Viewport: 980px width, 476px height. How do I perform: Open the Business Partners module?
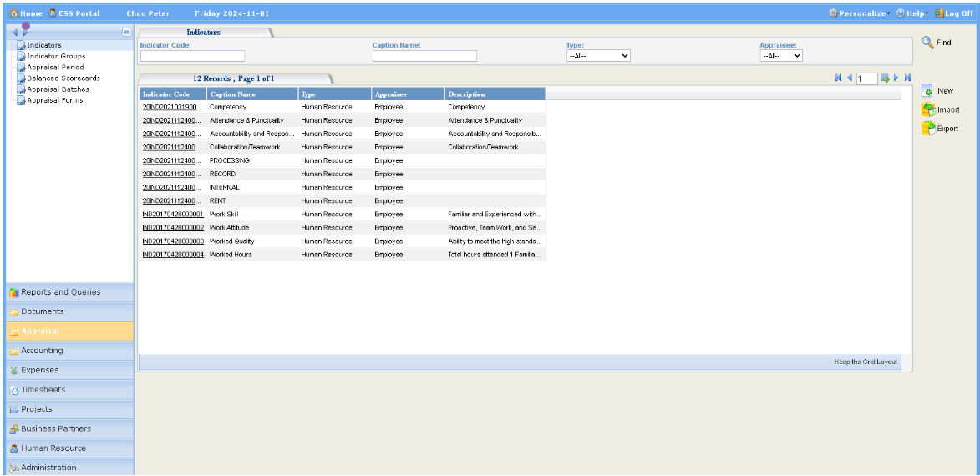(70, 429)
